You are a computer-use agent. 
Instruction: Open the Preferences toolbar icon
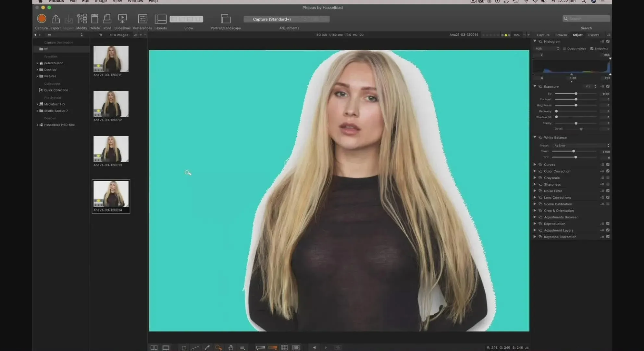[x=142, y=19]
